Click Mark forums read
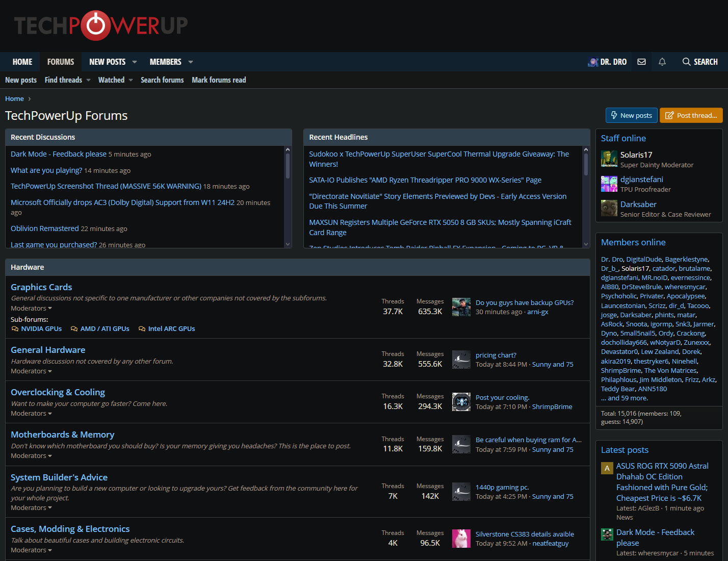The width and height of the screenshot is (728, 561). [x=219, y=80]
